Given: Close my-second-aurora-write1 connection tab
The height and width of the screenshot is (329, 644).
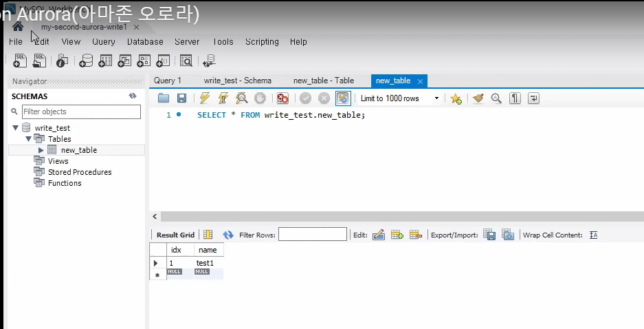Looking at the screenshot, I should click(x=136, y=27).
